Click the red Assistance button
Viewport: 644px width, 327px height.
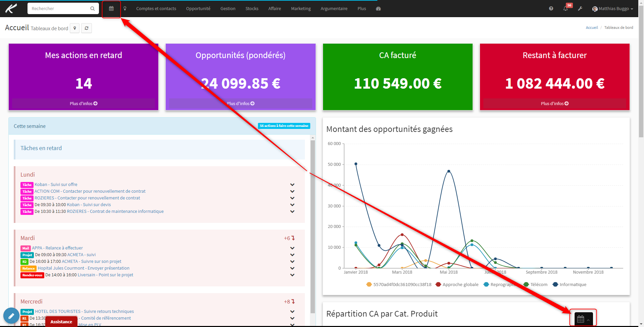61,322
